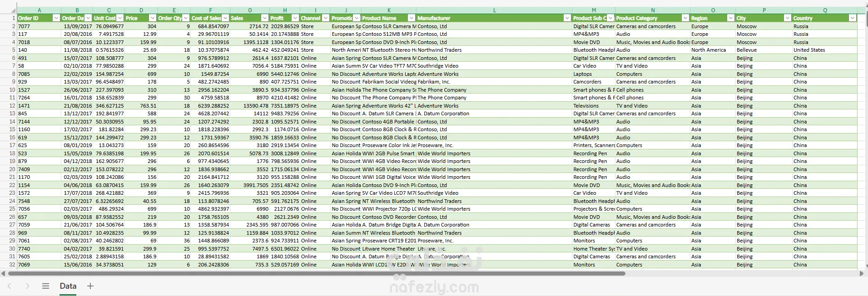Click the Camcorders sub category cell

594,82
